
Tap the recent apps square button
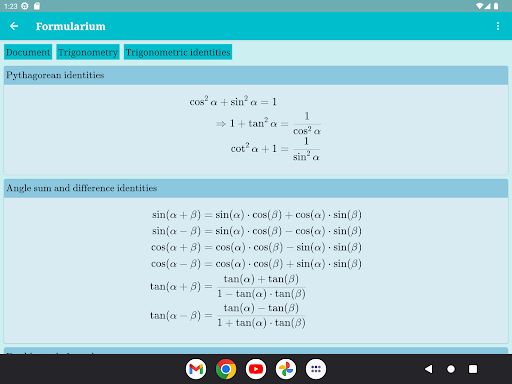point(473,369)
